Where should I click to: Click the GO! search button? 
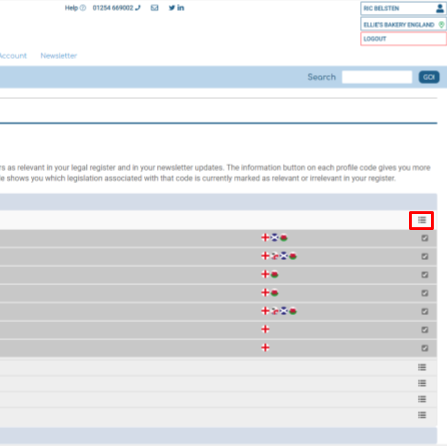(x=429, y=77)
